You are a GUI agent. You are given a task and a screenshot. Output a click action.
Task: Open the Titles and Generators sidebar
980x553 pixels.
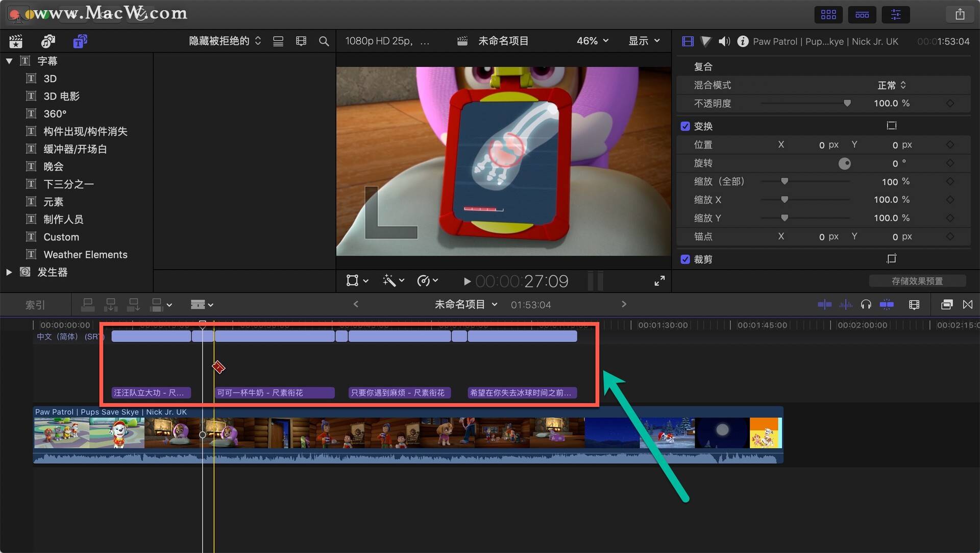pyautogui.click(x=80, y=41)
